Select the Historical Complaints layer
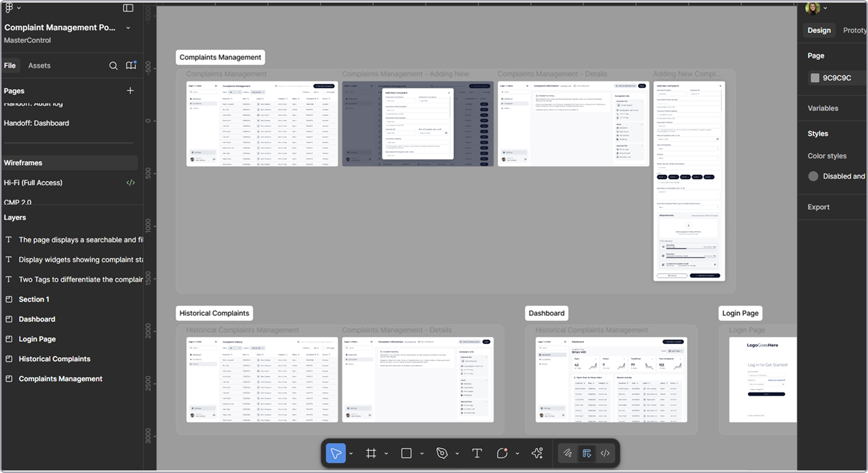 point(55,359)
